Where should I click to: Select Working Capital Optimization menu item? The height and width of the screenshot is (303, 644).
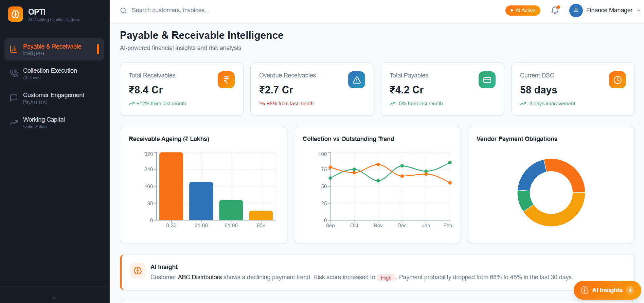pyautogui.click(x=54, y=122)
